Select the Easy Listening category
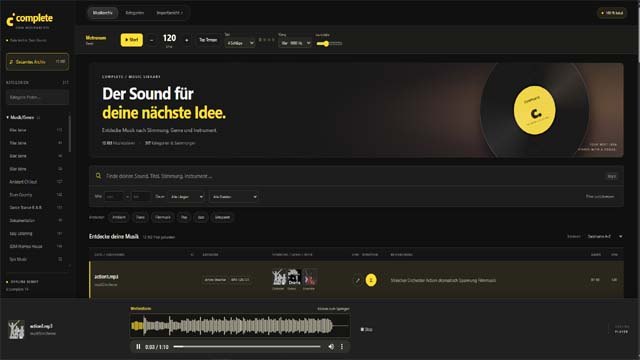The image size is (640, 360). pyautogui.click(x=36, y=233)
